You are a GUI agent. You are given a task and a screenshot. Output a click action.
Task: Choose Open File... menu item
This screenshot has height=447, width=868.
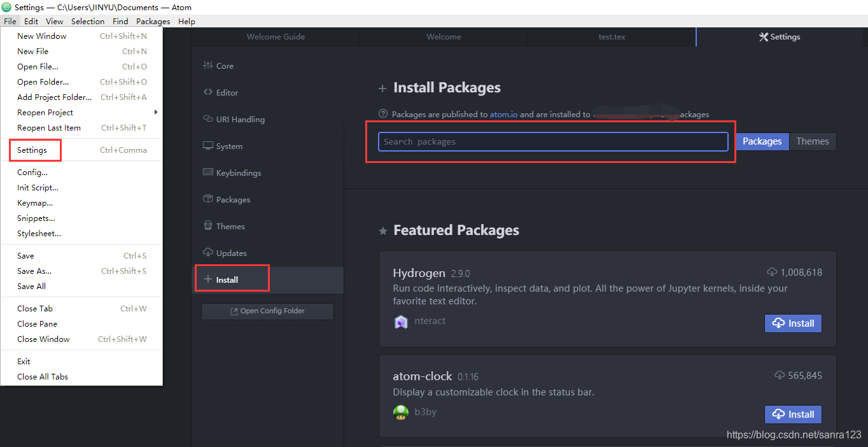[81, 67]
